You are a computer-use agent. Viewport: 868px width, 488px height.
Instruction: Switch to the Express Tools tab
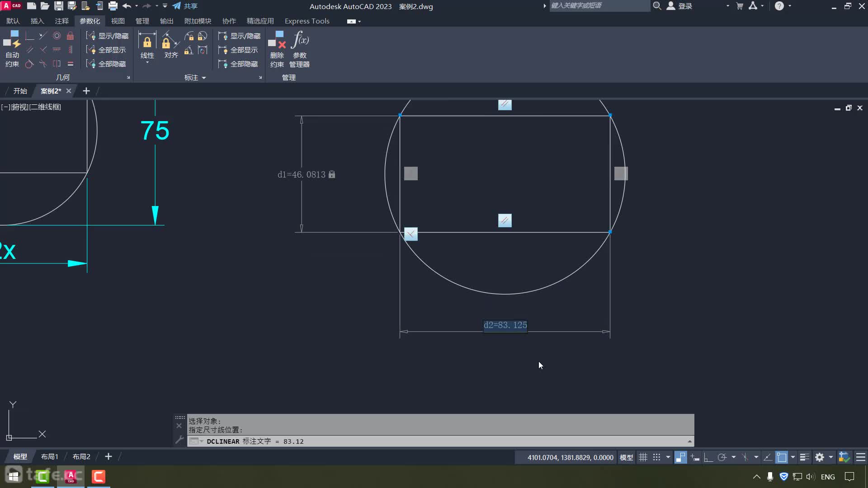click(307, 21)
